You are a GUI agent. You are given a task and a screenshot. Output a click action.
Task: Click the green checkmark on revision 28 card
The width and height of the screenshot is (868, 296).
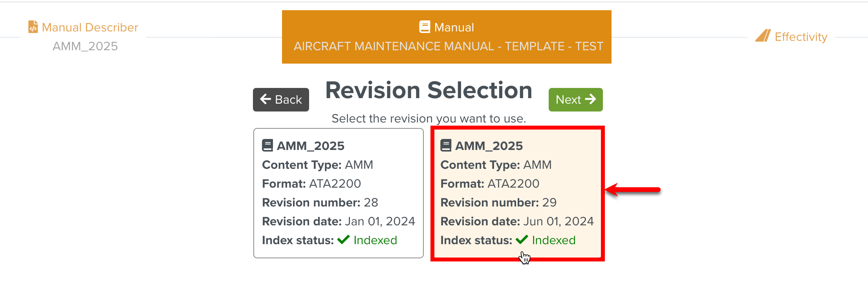[343, 239]
